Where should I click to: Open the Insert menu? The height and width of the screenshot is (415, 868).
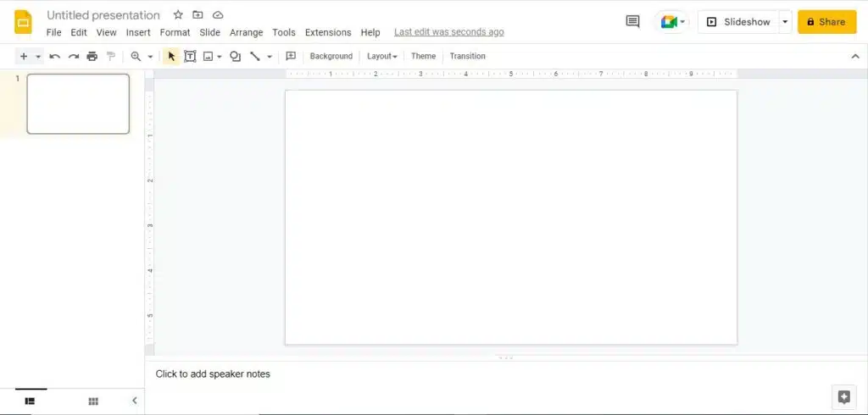(x=138, y=32)
